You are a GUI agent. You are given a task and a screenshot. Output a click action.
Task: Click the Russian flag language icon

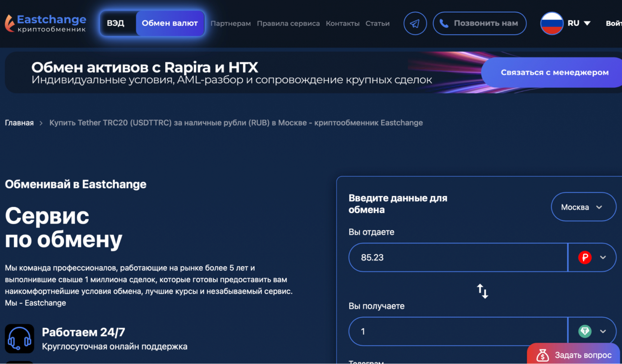click(552, 23)
